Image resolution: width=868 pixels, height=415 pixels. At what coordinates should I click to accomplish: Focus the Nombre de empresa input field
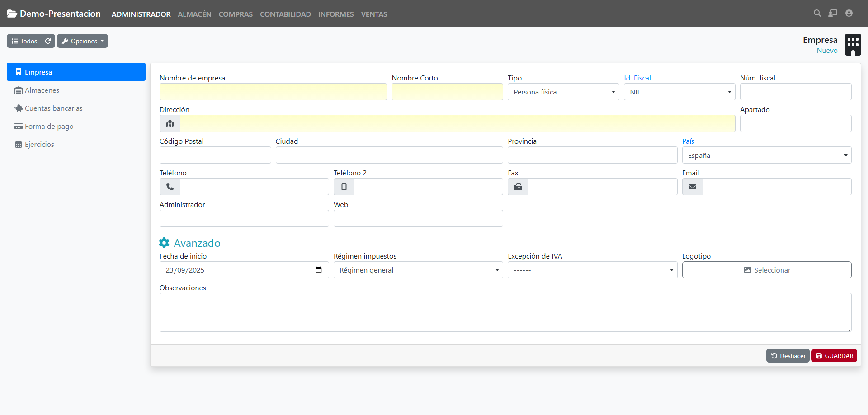tap(273, 92)
